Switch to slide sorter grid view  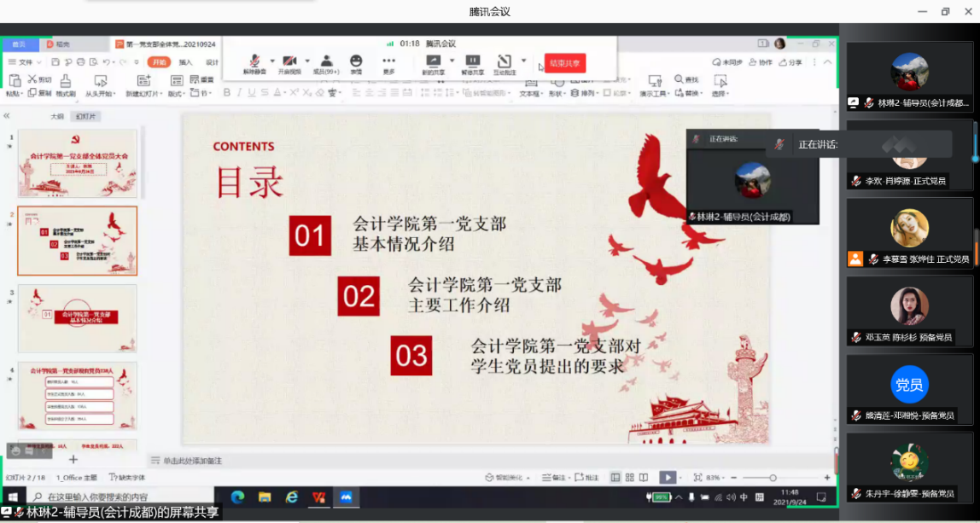(630, 478)
